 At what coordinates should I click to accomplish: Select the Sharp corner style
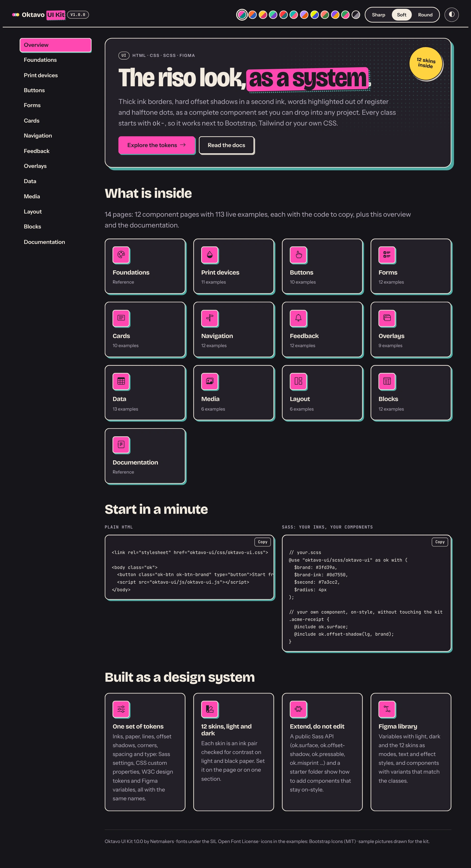click(x=378, y=15)
